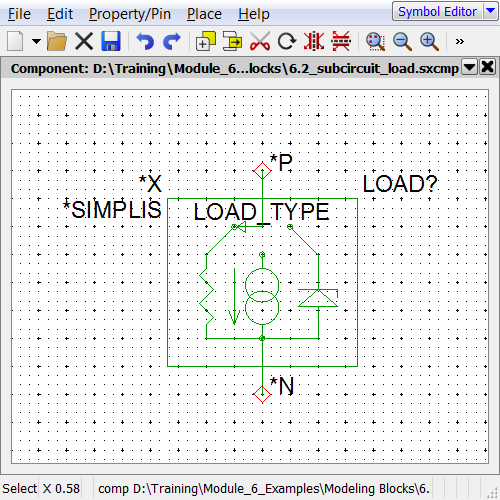This screenshot has width=500, height=500.
Task: Expand the toolbar overflow chevron
Action: click(460, 41)
